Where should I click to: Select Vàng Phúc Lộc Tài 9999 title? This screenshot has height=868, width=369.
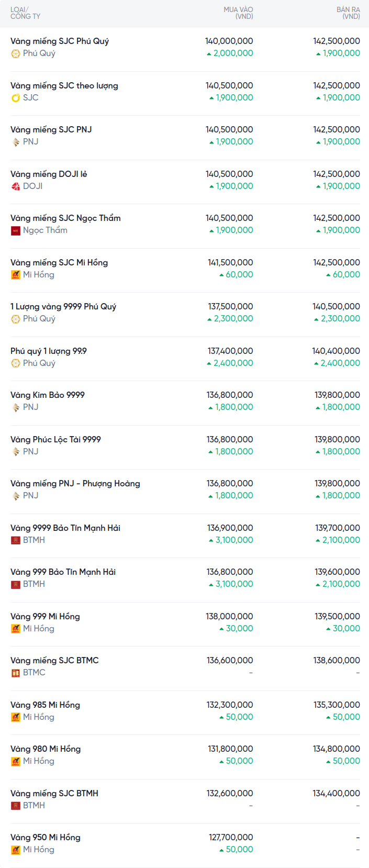pyautogui.click(x=55, y=439)
